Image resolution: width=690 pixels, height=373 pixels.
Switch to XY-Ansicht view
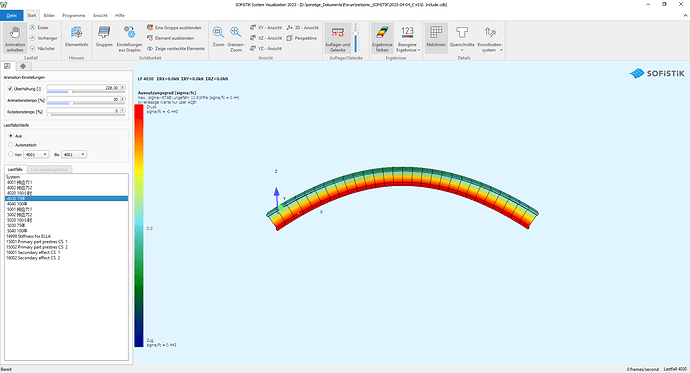[266, 27]
